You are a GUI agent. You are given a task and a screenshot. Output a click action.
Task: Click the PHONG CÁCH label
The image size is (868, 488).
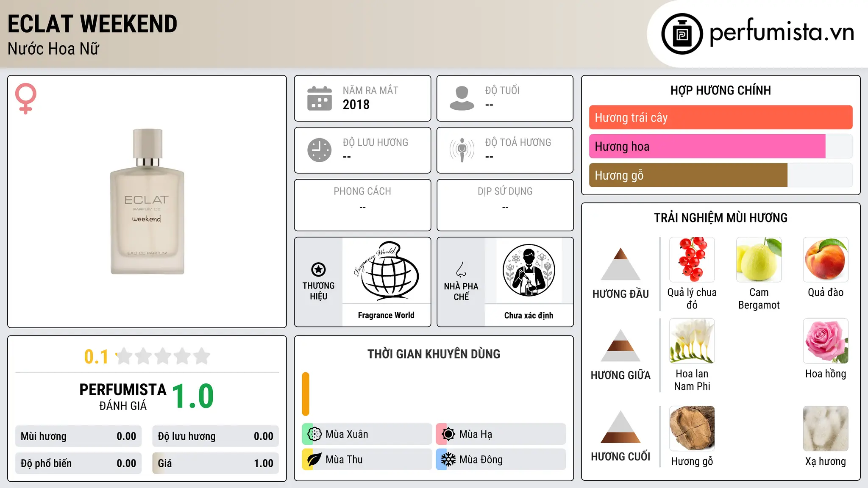362,191
